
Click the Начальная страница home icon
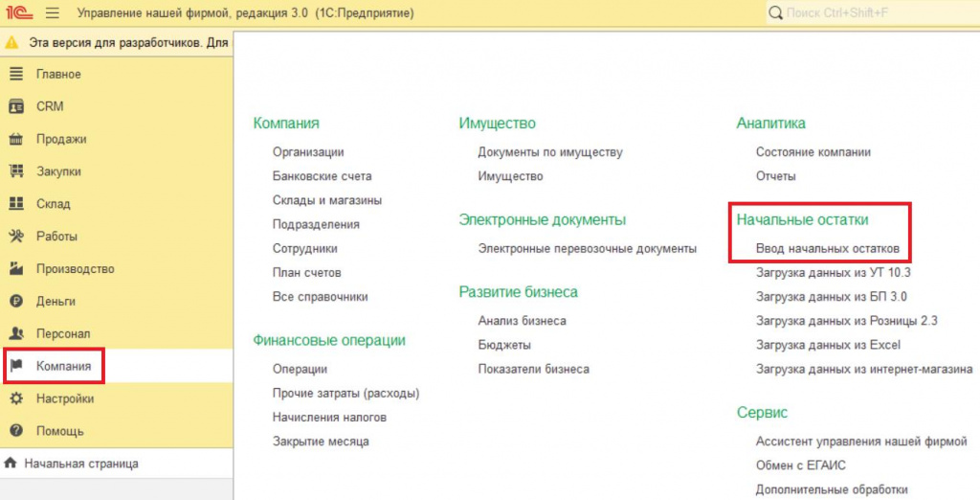(x=10, y=464)
